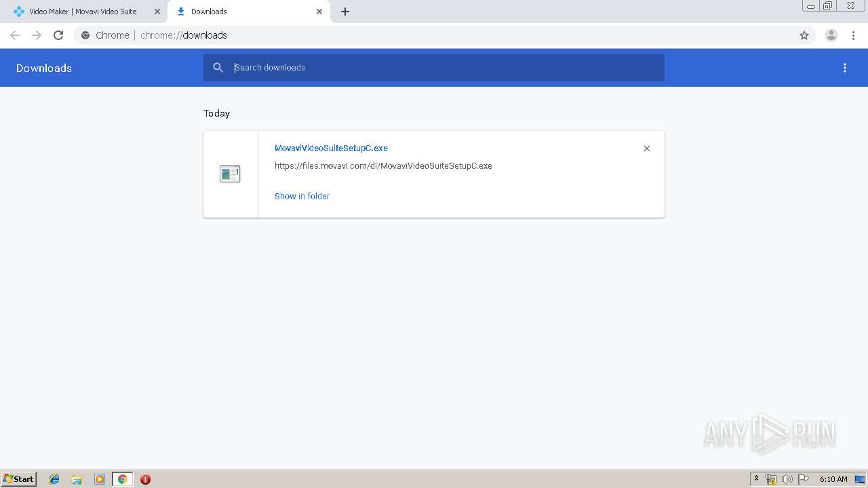
Task: Open a new tab with plus button
Action: [345, 12]
